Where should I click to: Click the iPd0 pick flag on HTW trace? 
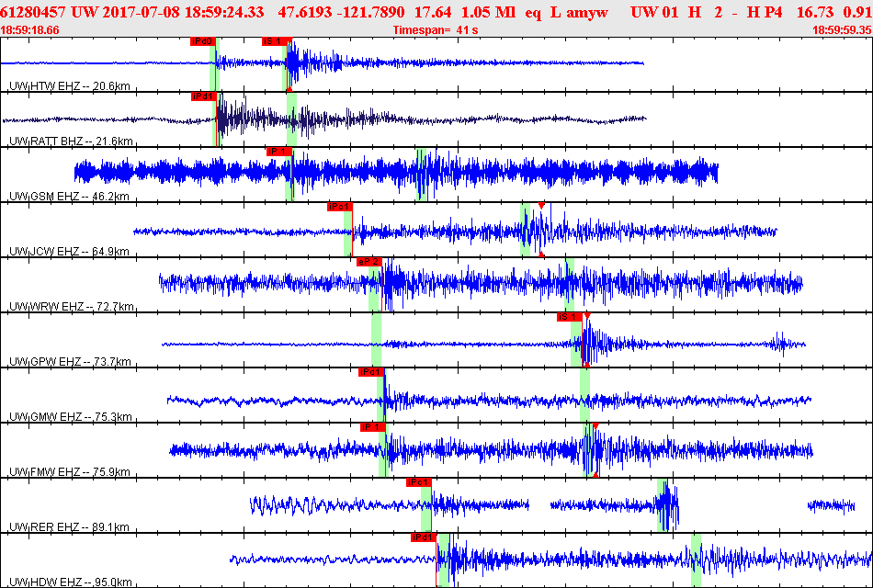coord(203,41)
